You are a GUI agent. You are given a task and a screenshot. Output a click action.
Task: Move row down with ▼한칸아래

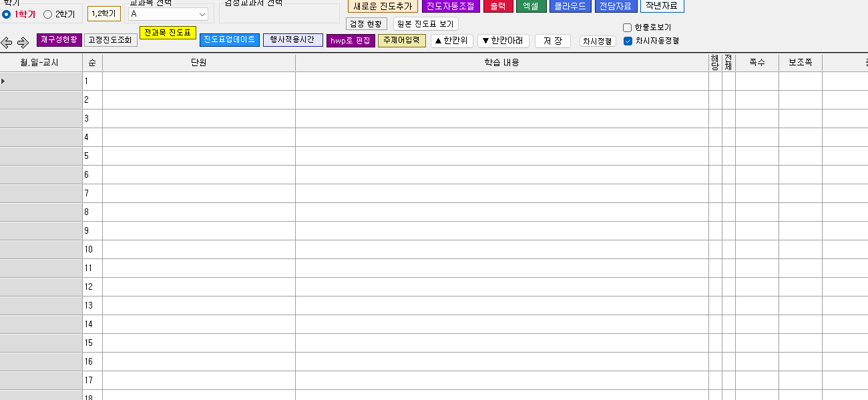pos(503,41)
